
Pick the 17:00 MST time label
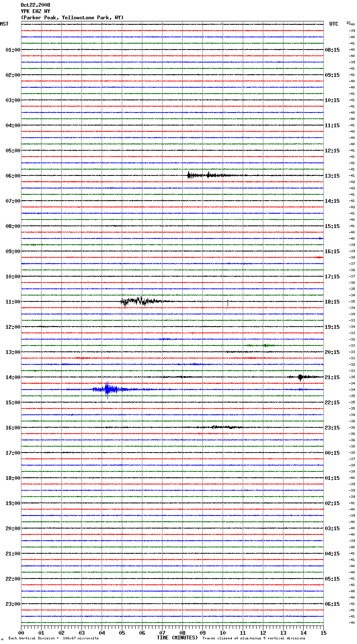tap(13, 453)
